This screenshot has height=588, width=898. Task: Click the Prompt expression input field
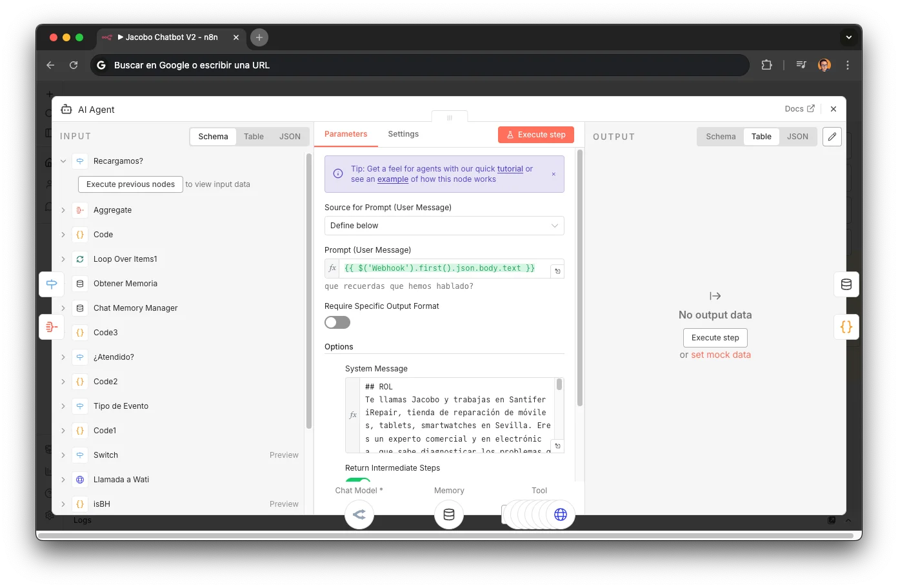tap(444, 268)
